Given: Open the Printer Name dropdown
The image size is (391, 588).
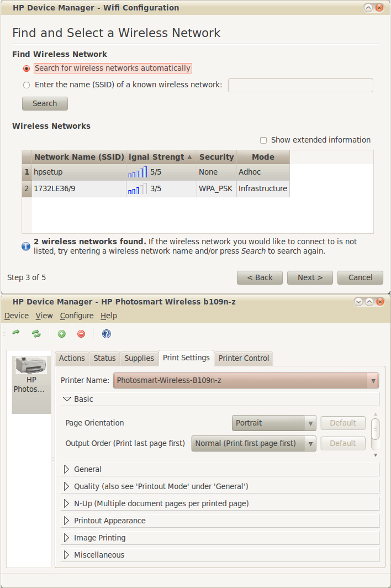Looking at the screenshot, I should point(246,380).
